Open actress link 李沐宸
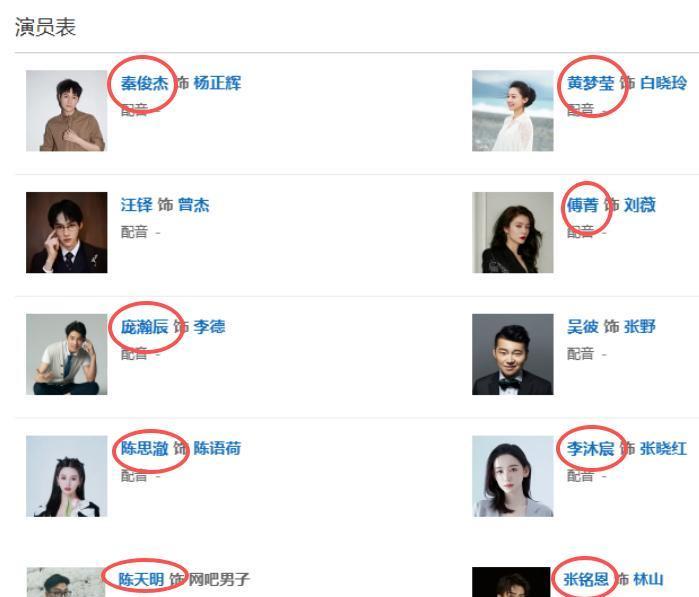The height and width of the screenshot is (597, 699). coord(590,449)
